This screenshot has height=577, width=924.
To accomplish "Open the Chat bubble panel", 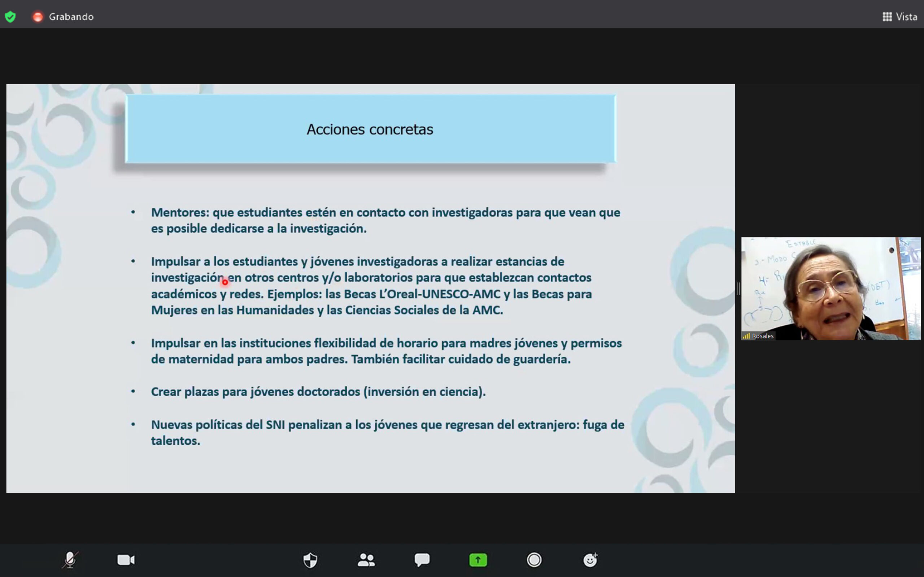I will click(422, 560).
